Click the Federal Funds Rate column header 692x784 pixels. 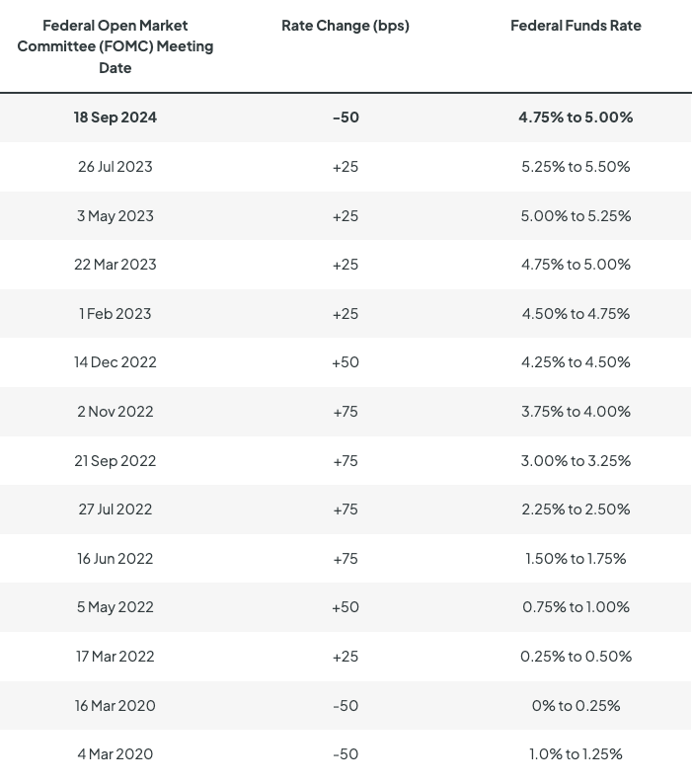pyautogui.click(x=576, y=26)
